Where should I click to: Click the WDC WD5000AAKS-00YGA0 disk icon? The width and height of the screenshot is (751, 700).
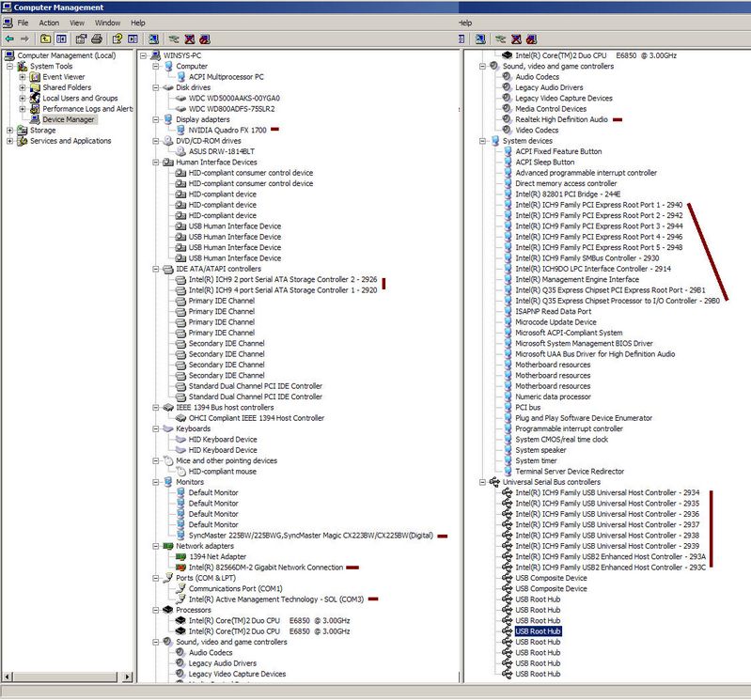[x=180, y=98]
